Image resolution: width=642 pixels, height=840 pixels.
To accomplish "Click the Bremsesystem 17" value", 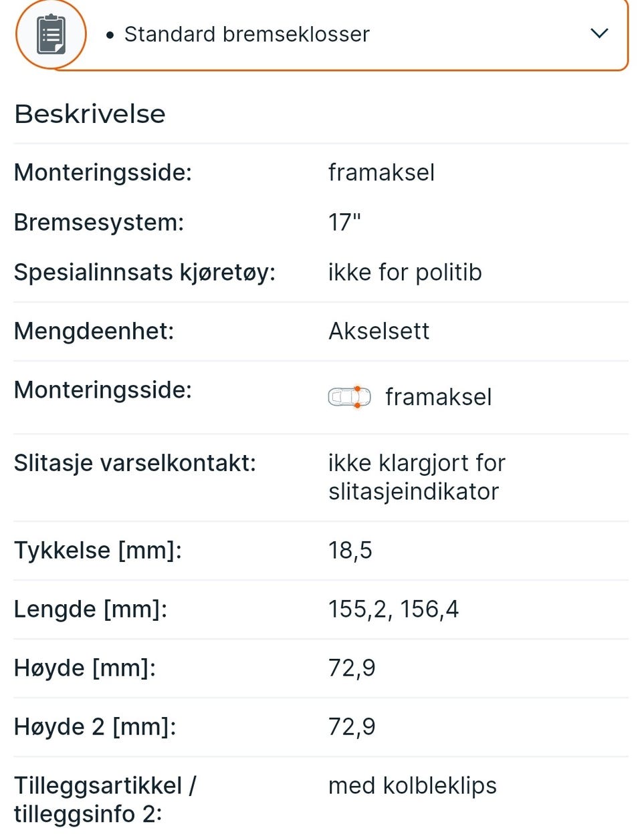I will point(344,222).
